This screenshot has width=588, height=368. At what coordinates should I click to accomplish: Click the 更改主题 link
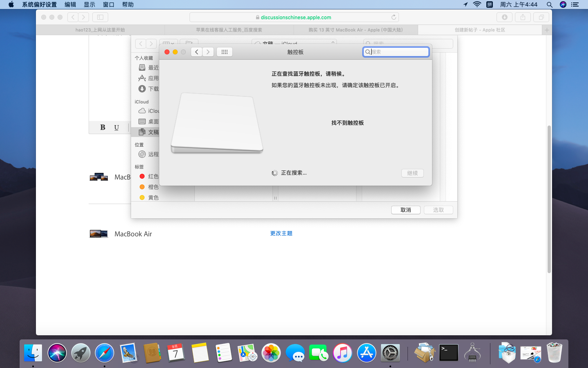[281, 233]
